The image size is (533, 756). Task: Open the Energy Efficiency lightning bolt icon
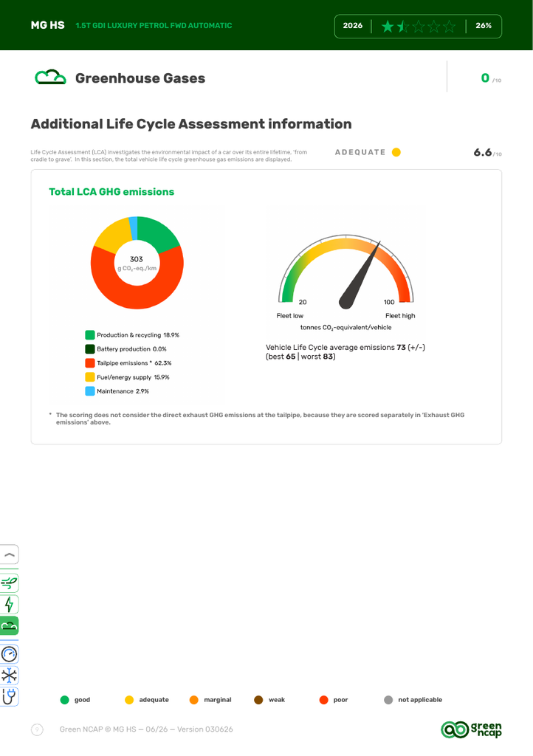[9, 605]
